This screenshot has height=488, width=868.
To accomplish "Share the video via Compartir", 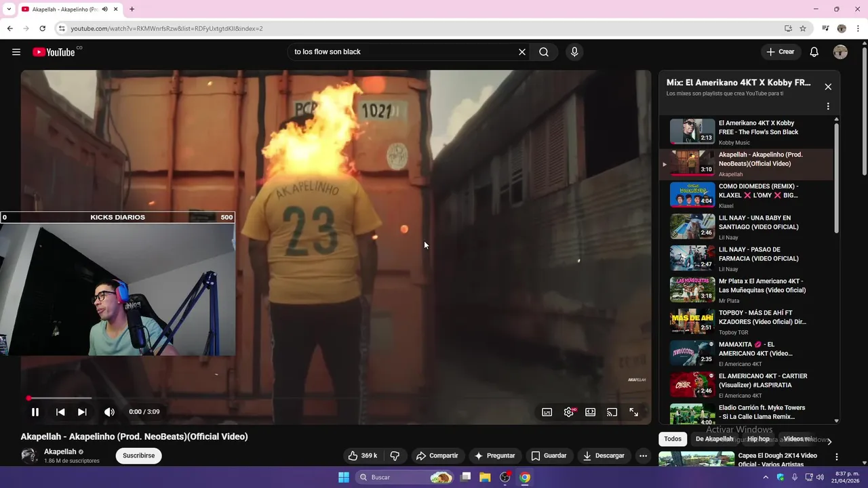I will coord(437,455).
